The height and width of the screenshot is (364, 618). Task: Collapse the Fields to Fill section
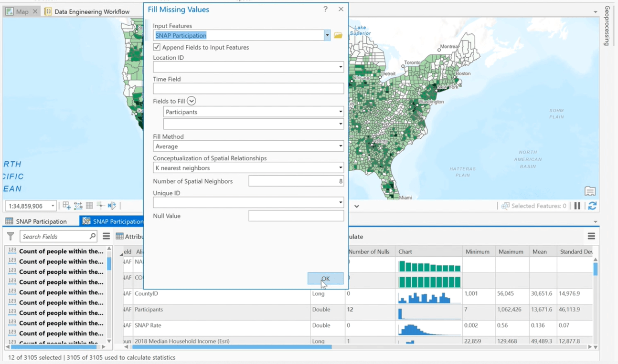[x=191, y=101]
